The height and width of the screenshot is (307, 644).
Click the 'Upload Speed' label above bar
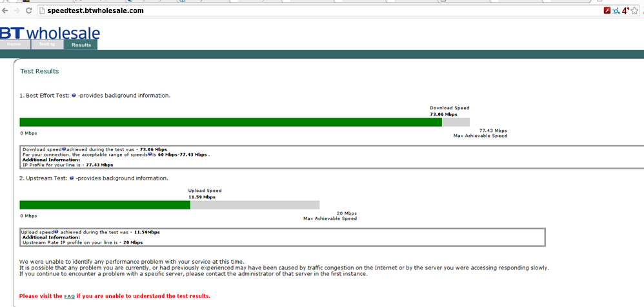pos(205,191)
